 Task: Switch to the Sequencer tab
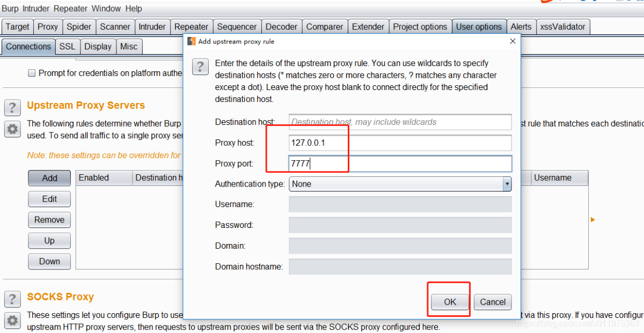click(237, 27)
